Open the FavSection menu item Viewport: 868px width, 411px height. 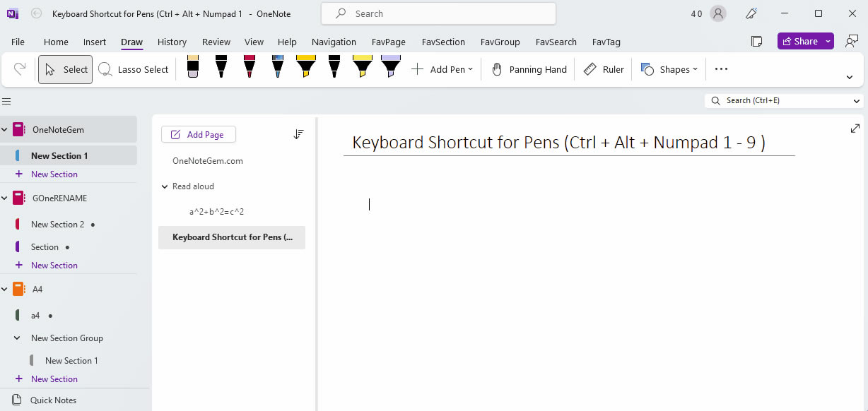coord(443,42)
